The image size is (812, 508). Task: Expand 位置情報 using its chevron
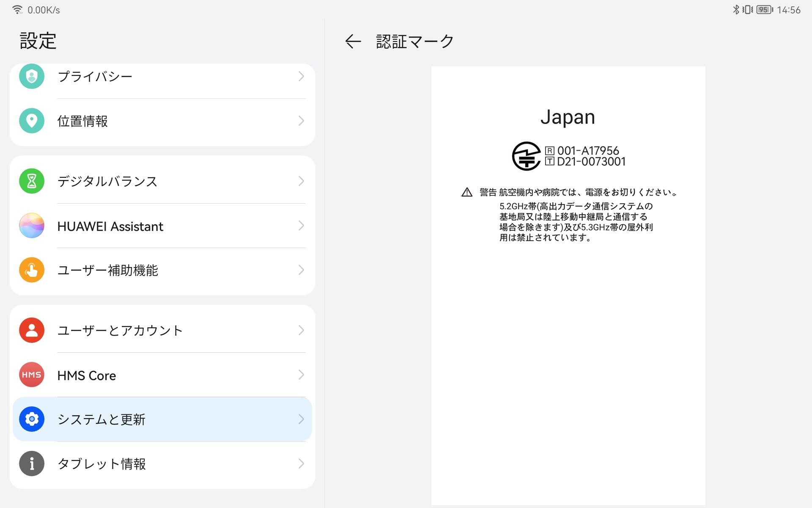(301, 121)
